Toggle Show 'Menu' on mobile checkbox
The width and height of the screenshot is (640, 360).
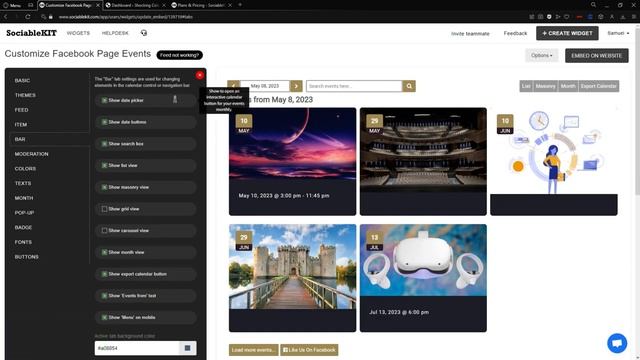pos(104,317)
